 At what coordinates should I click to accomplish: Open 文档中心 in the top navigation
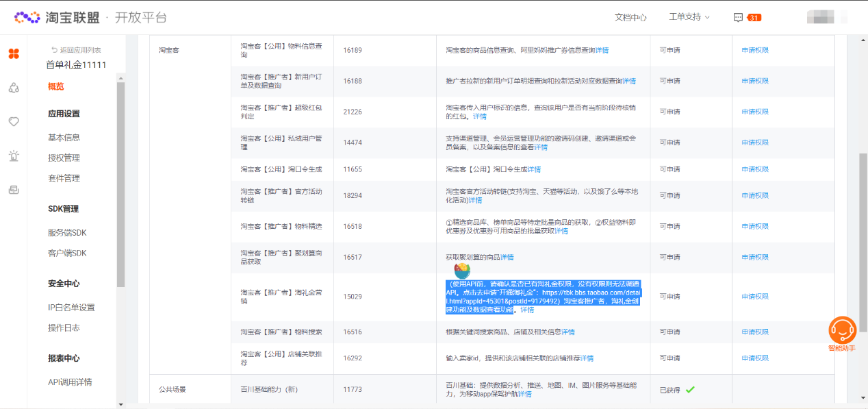(x=630, y=17)
